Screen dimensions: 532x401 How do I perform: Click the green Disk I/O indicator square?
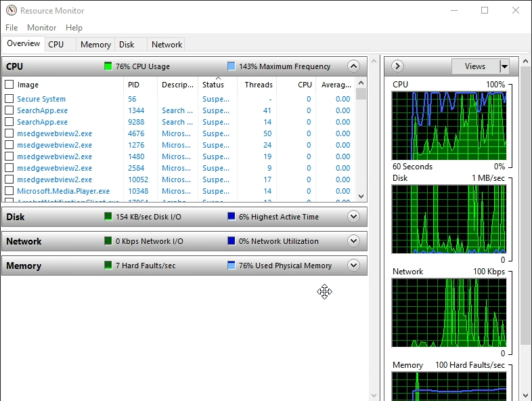click(108, 217)
